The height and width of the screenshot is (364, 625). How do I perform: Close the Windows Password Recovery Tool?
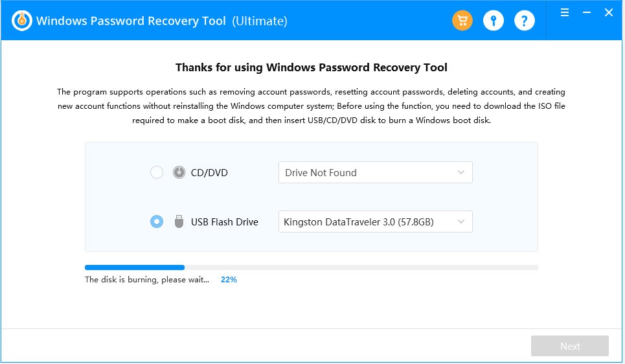[x=608, y=12]
